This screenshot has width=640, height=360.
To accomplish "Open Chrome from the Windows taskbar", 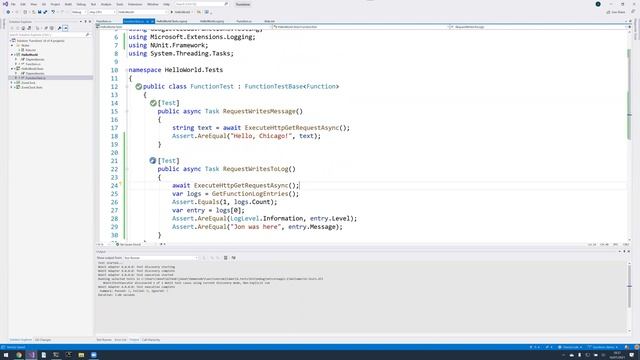I will pyautogui.click(x=19, y=355).
